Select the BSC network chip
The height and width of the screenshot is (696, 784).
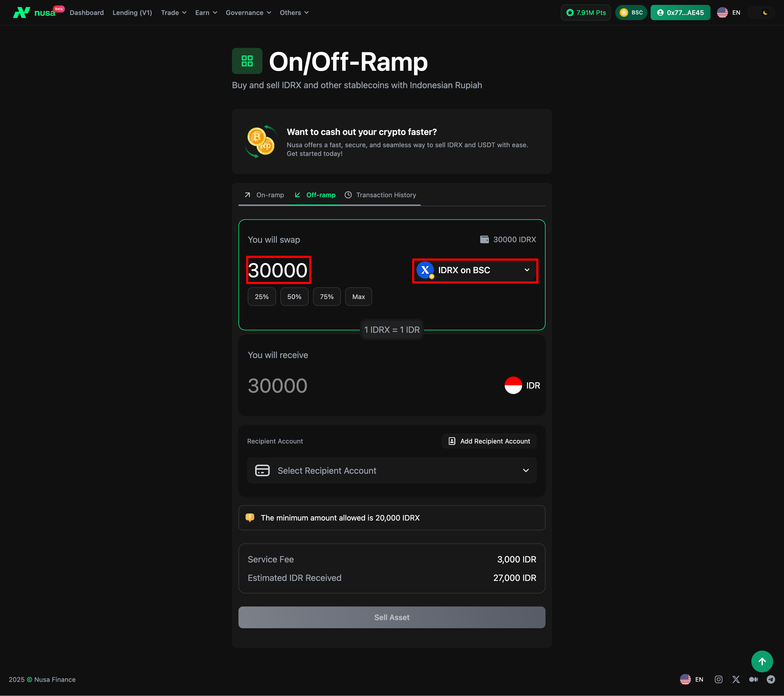coord(631,13)
